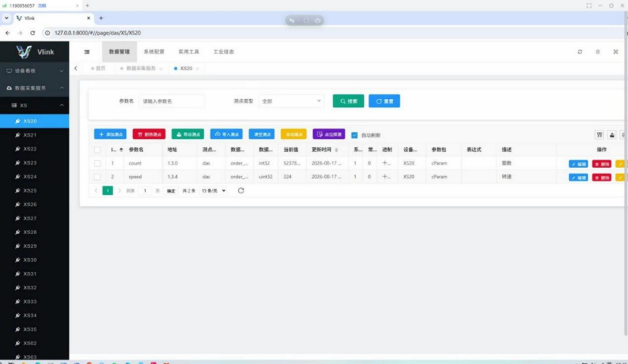Collapse the 数据采集服务 sidebar menu
This screenshot has width=628, height=364.
click(35, 88)
